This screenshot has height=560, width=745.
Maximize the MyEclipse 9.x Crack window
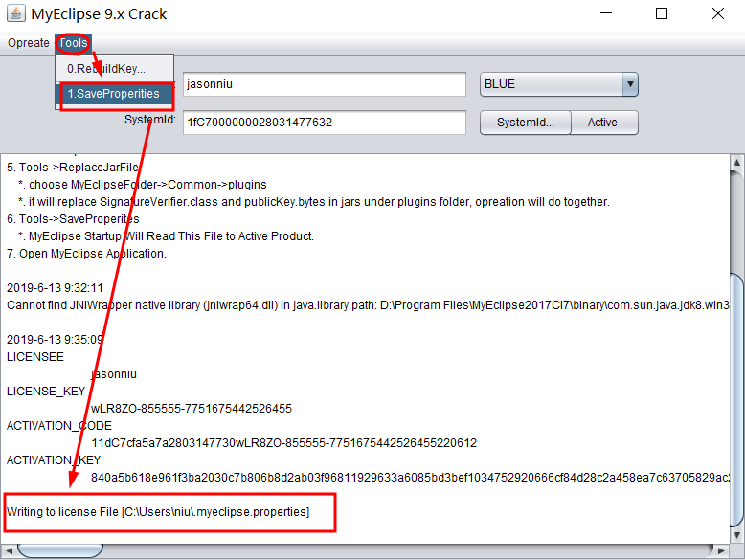(x=662, y=13)
